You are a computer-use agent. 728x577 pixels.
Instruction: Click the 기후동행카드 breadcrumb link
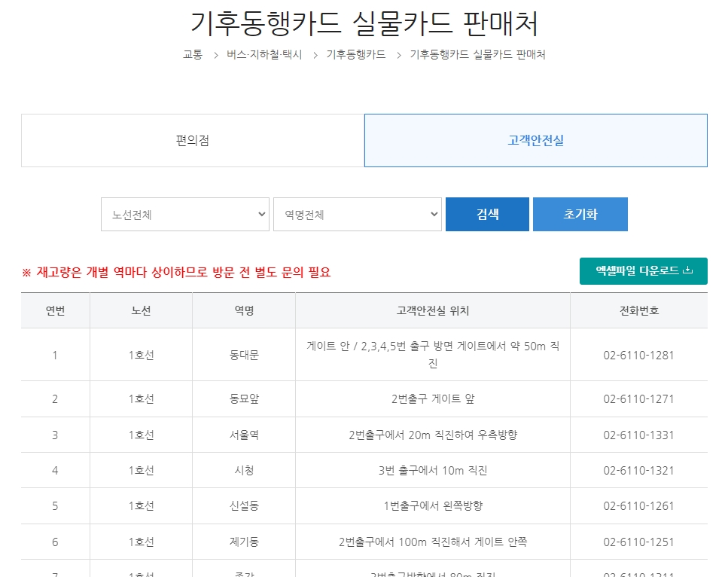pos(355,54)
